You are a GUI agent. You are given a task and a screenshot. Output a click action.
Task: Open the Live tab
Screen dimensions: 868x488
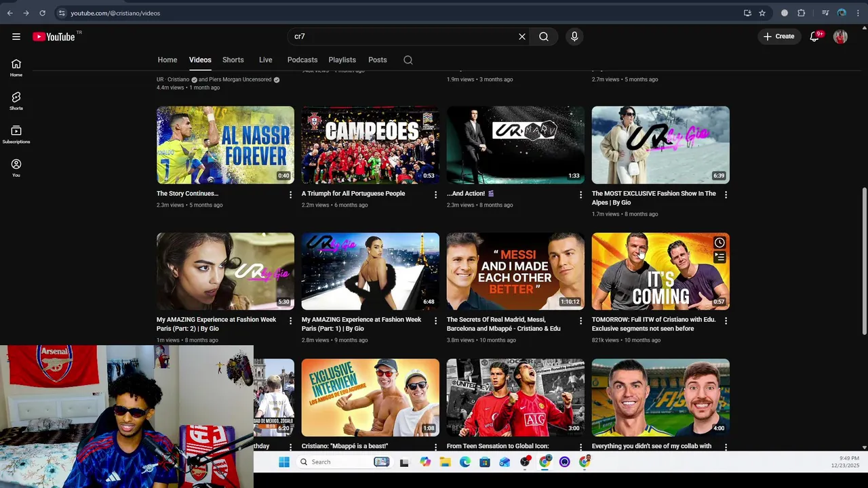266,60
